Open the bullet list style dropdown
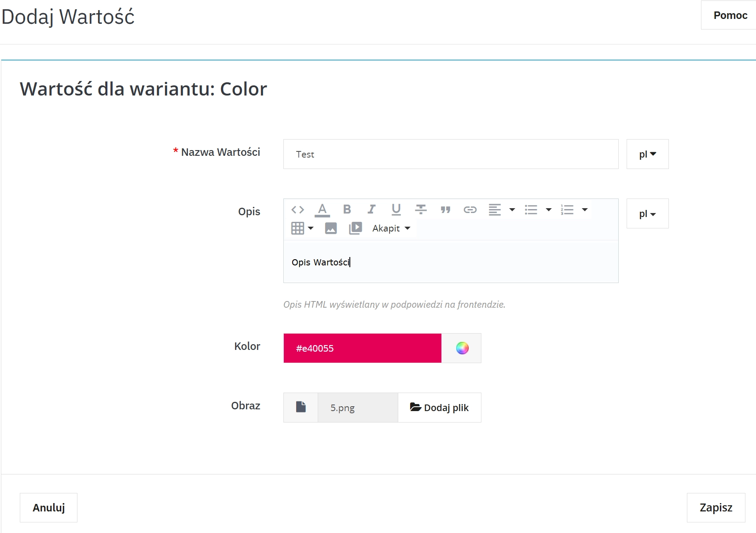Image resolution: width=756 pixels, height=533 pixels. [x=548, y=210]
